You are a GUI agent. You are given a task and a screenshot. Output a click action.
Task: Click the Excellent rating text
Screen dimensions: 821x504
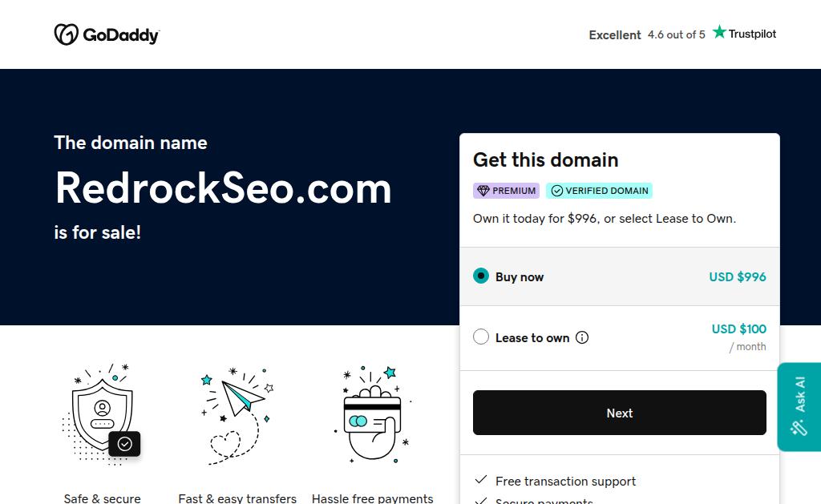coord(615,34)
